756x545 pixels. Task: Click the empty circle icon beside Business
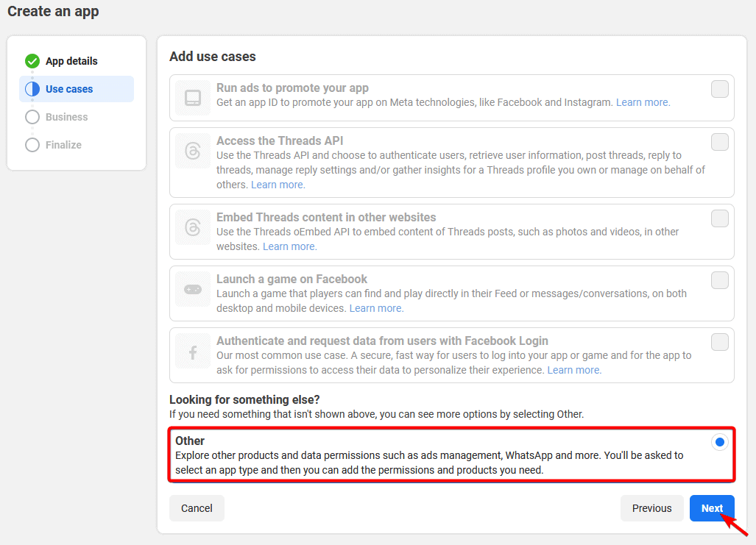point(32,116)
